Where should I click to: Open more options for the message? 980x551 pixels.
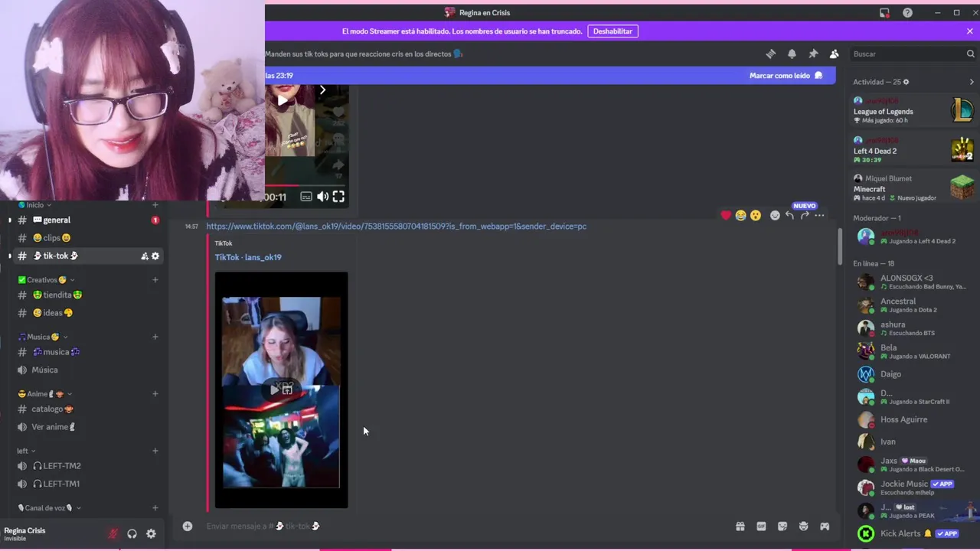click(x=819, y=216)
